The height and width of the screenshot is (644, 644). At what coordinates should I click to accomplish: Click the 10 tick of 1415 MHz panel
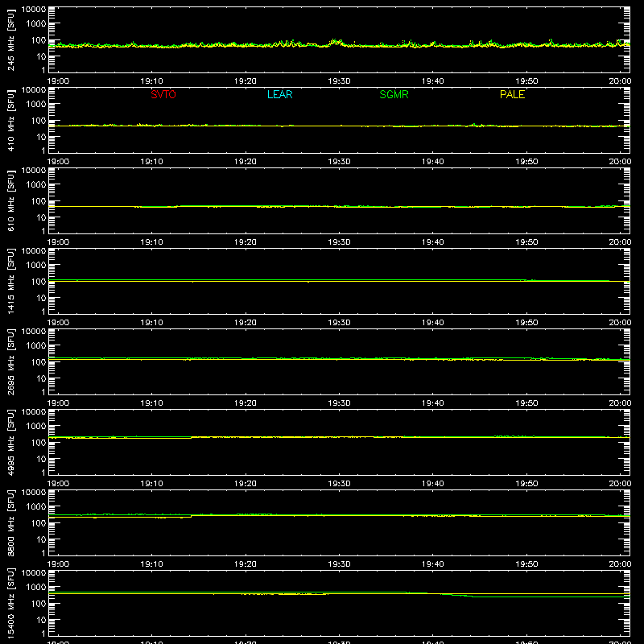coord(41,298)
